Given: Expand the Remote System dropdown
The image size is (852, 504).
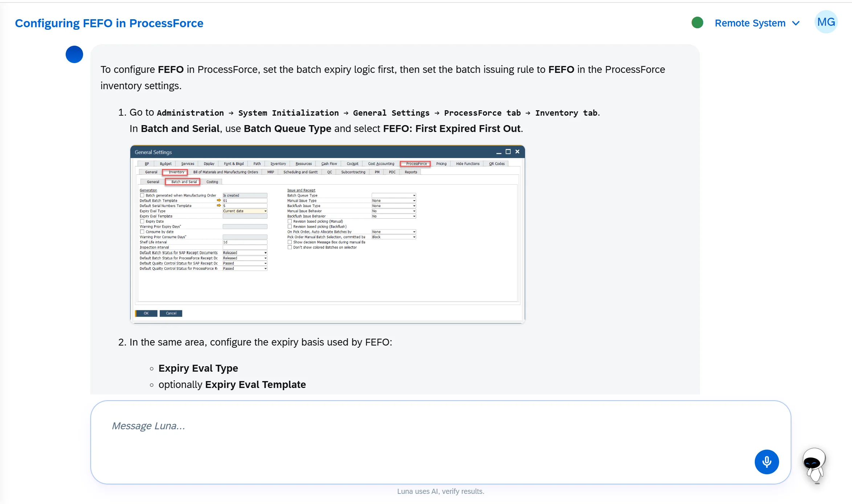Looking at the screenshot, I should click(757, 23).
